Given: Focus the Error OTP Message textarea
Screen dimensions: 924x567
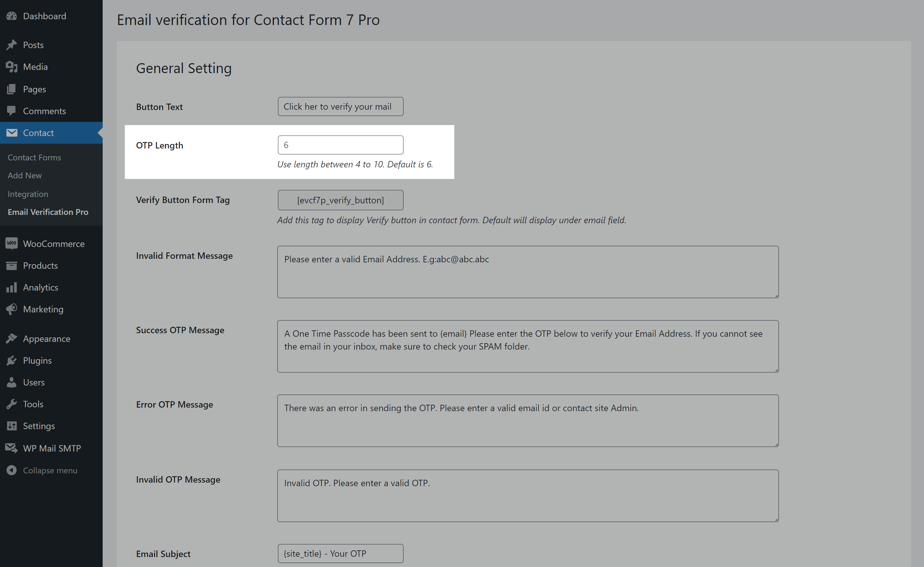Looking at the screenshot, I should point(527,421).
